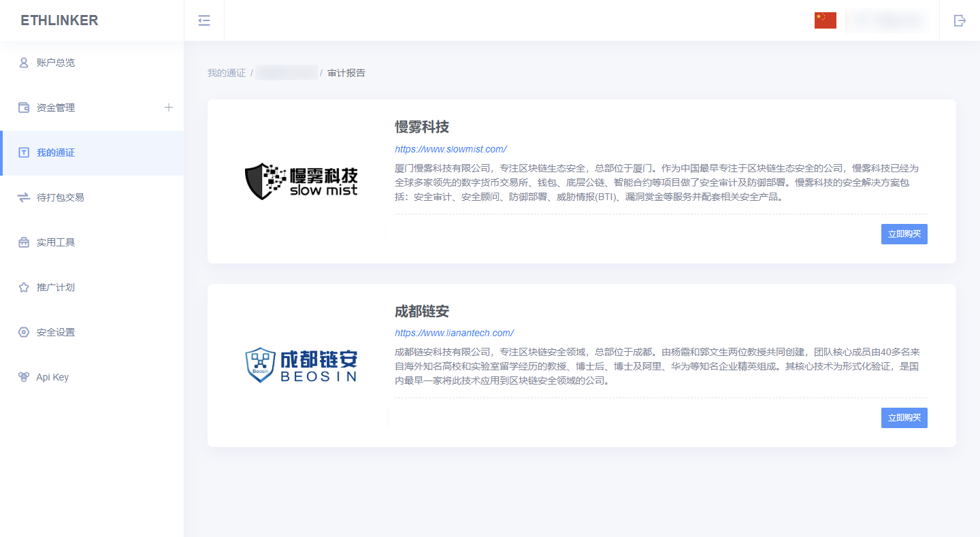The height and width of the screenshot is (537, 980).
Task: Open 资金管理 menu item
Action: tap(92, 108)
